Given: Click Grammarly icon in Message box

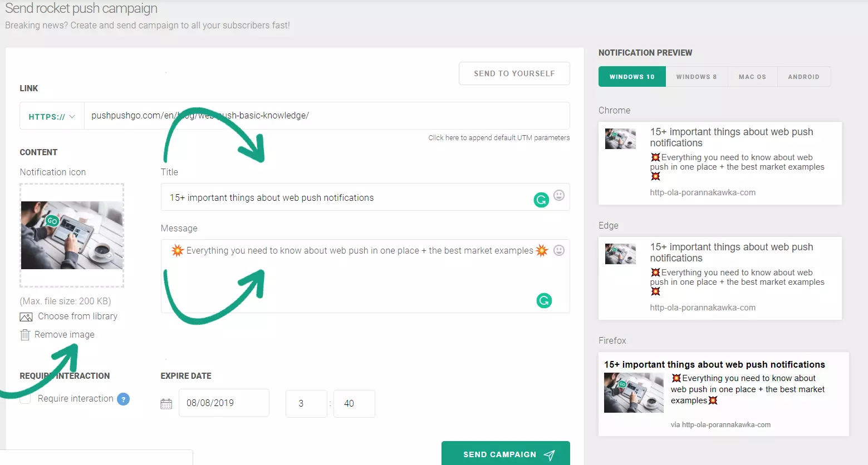Looking at the screenshot, I should tap(544, 301).
